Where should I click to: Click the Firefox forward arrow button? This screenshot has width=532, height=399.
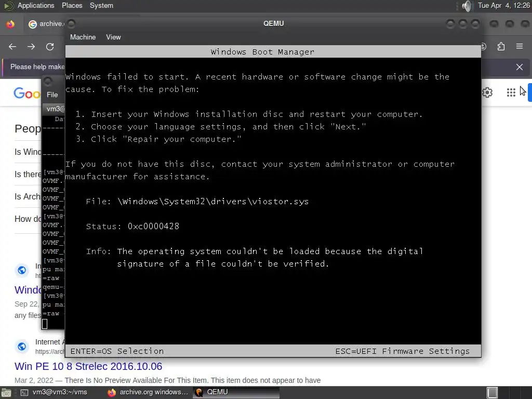pyautogui.click(x=31, y=46)
